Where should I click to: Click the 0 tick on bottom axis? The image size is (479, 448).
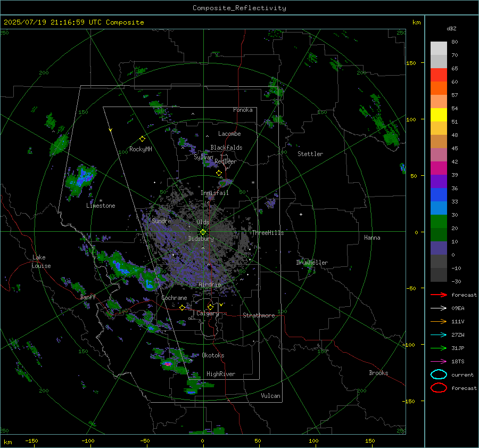[x=202, y=441]
